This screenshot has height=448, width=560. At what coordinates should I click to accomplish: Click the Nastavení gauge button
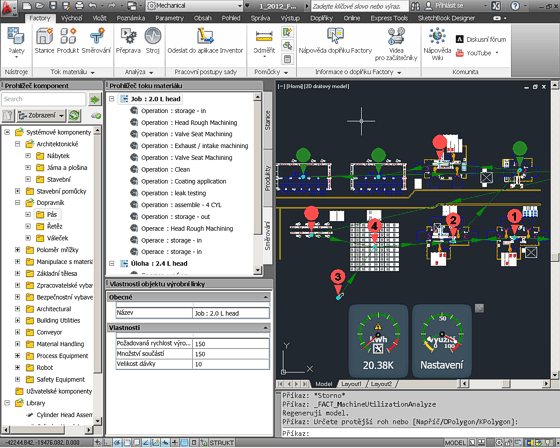(x=442, y=340)
